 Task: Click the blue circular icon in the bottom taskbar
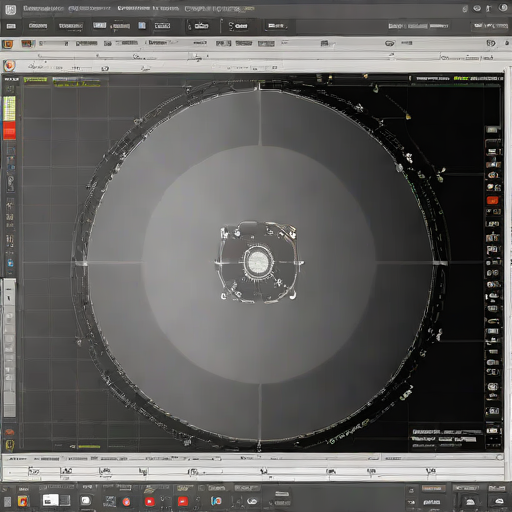click(217, 501)
